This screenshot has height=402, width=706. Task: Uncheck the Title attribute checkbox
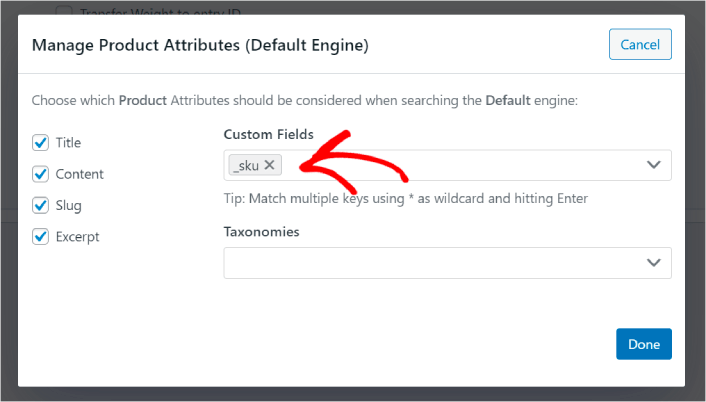pyautogui.click(x=41, y=143)
